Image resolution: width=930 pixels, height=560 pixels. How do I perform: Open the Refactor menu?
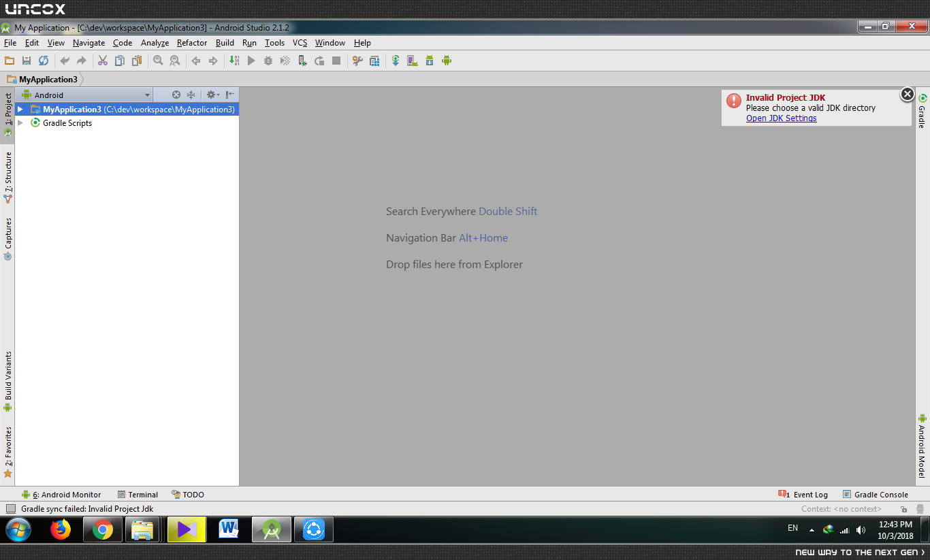(192, 43)
